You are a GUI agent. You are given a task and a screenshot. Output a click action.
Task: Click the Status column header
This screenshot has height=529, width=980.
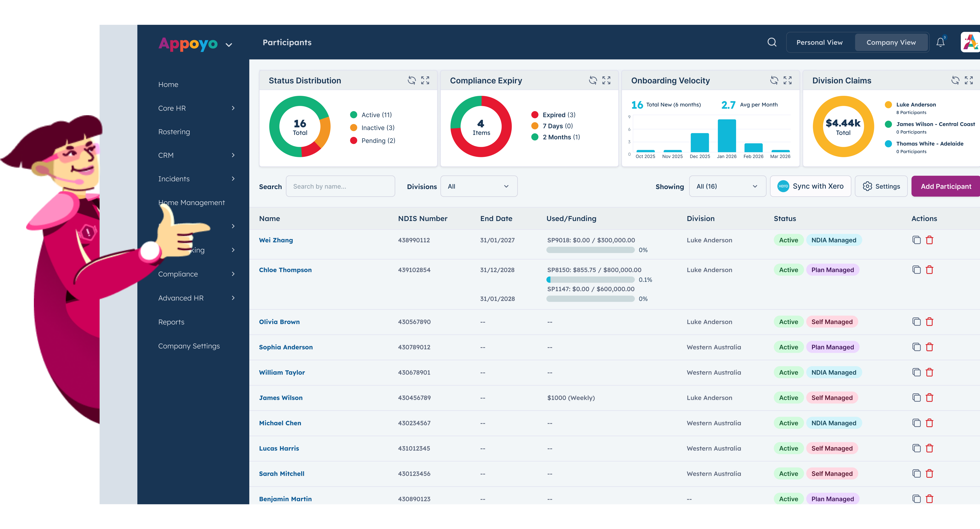point(784,218)
